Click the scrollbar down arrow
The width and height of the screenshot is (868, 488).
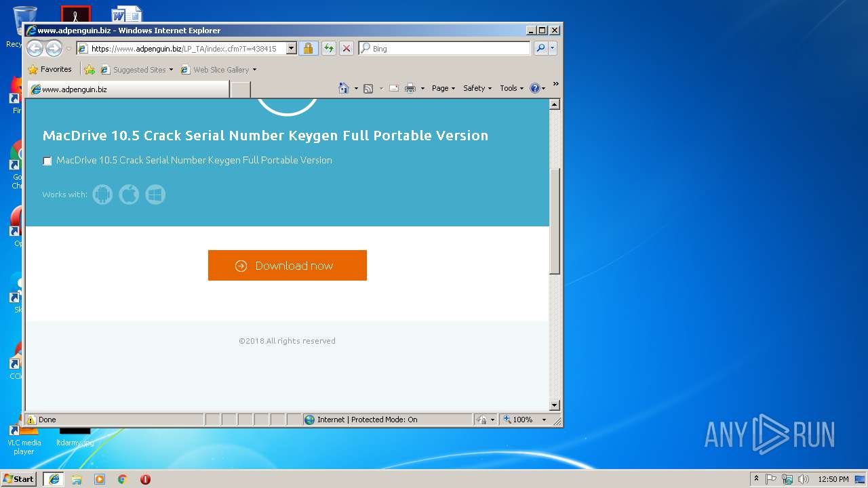[x=555, y=405]
